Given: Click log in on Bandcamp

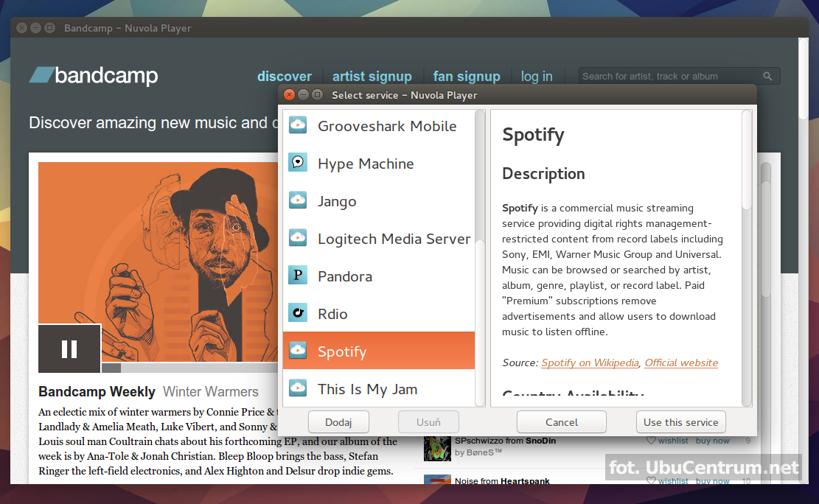Looking at the screenshot, I should (537, 76).
